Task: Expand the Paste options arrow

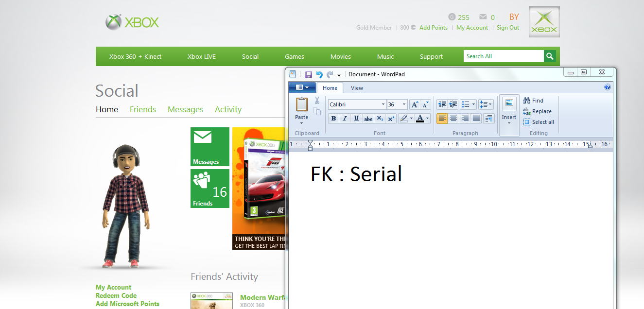Action: point(301,123)
